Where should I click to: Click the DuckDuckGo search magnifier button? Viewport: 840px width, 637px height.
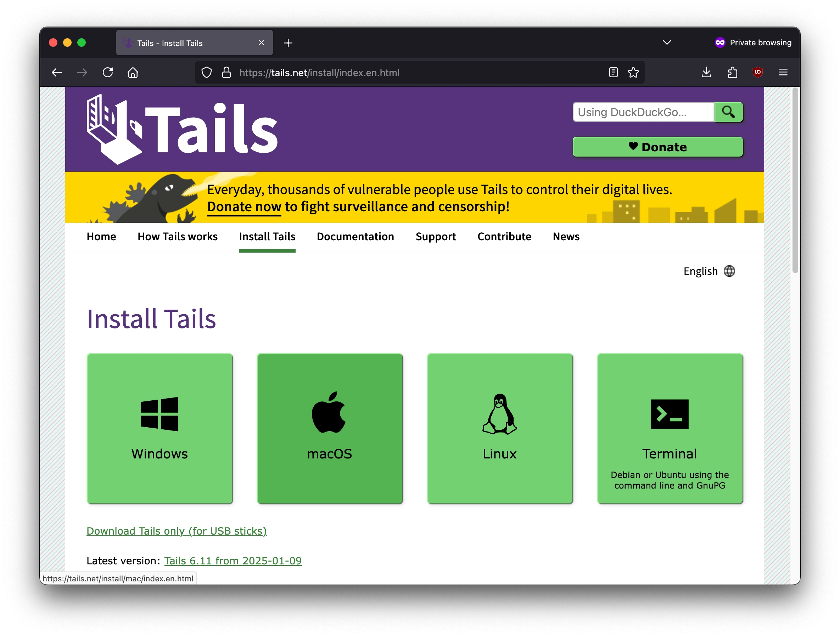[x=728, y=112]
